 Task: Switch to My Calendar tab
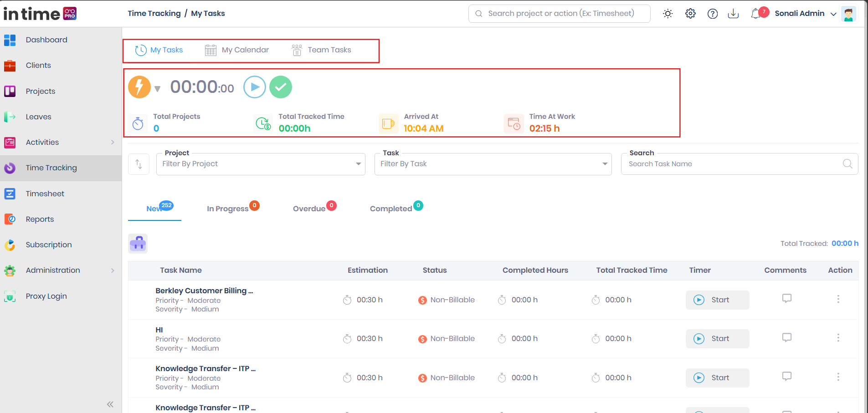pyautogui.click(x=236, y=50)
